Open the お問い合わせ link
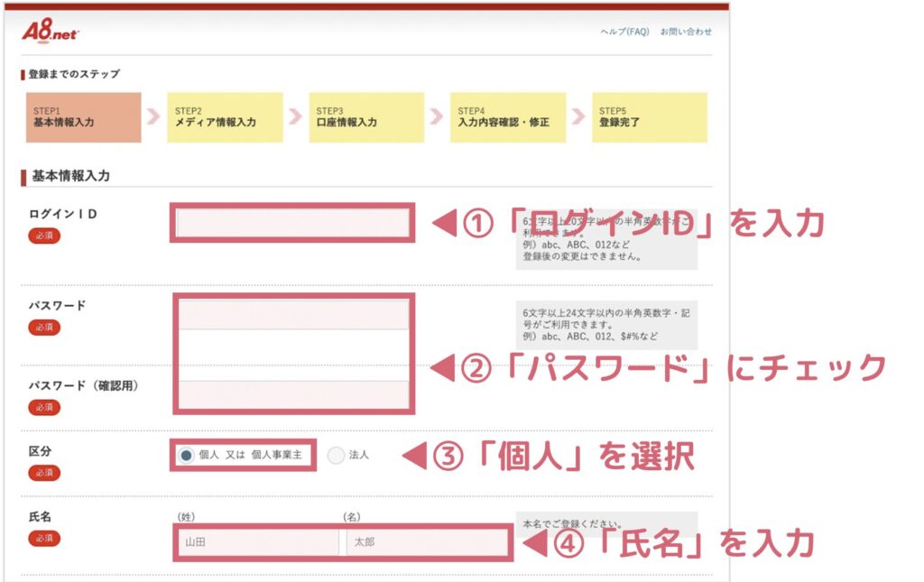924x582 pixels. pos(686,32)
